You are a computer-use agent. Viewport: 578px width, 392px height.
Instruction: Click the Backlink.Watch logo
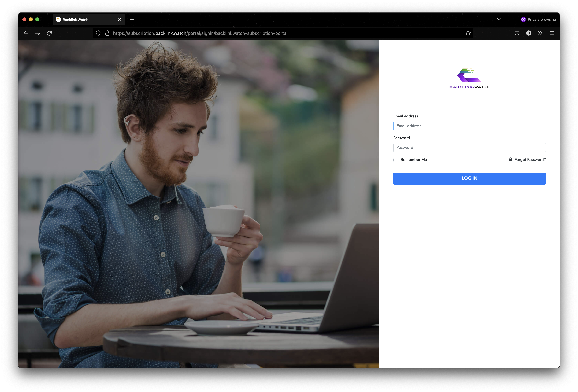pos(469,78)
